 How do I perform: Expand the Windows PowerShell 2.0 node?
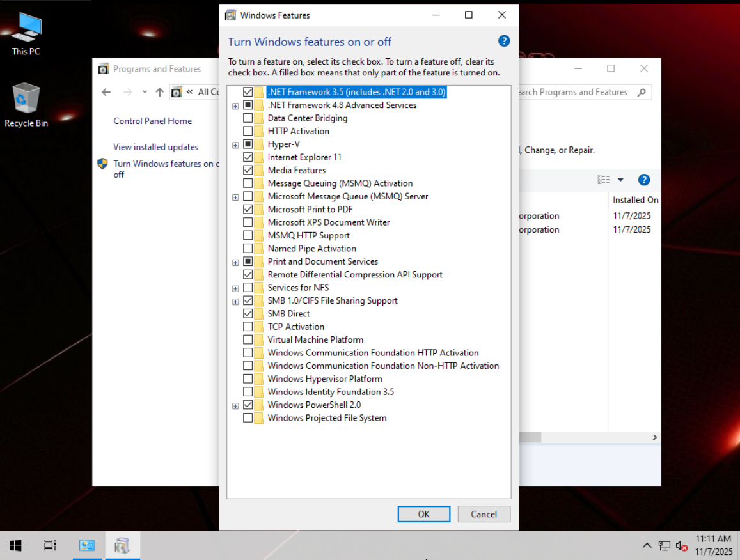pyautogui.click(x=235, y=405)
